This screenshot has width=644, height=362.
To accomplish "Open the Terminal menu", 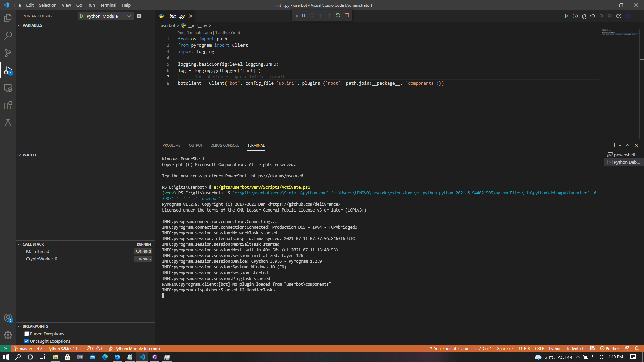I will (108, 5).
